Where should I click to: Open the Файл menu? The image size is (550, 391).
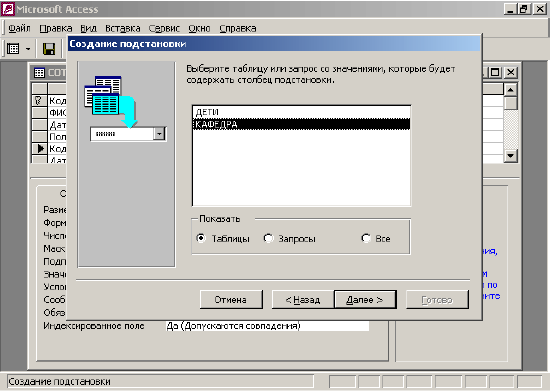tap(19, 28)
